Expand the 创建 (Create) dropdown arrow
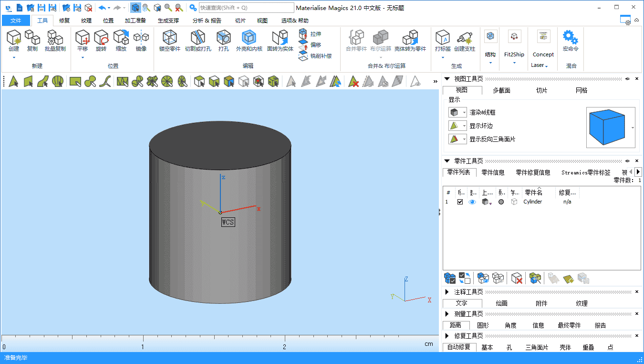 [x=14, y=58]
